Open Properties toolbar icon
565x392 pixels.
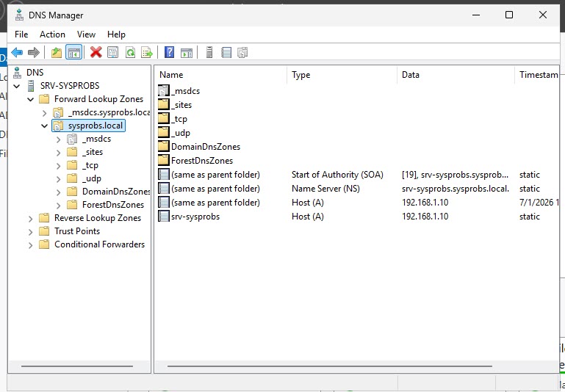pyautogui.click(x=113, y=53)
